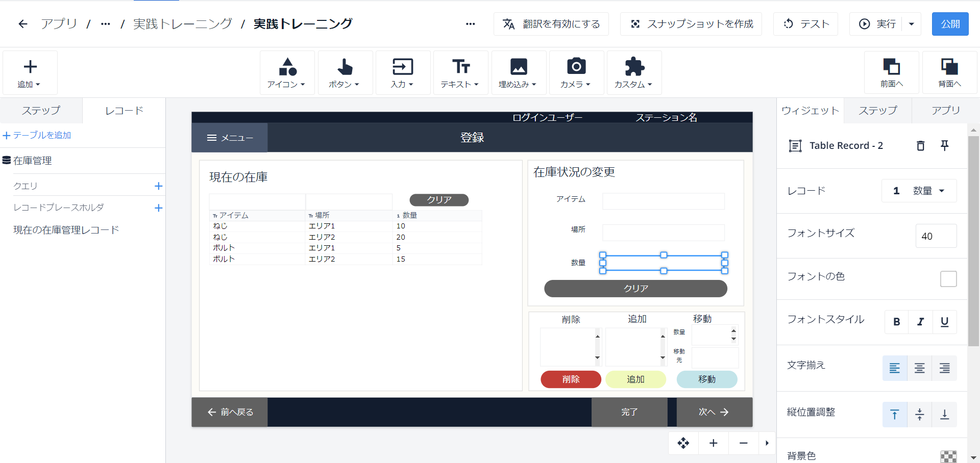This screenshot has width=980, height=463.
Task: Open the ウィジェット tab in right panel
Action: 810,111
